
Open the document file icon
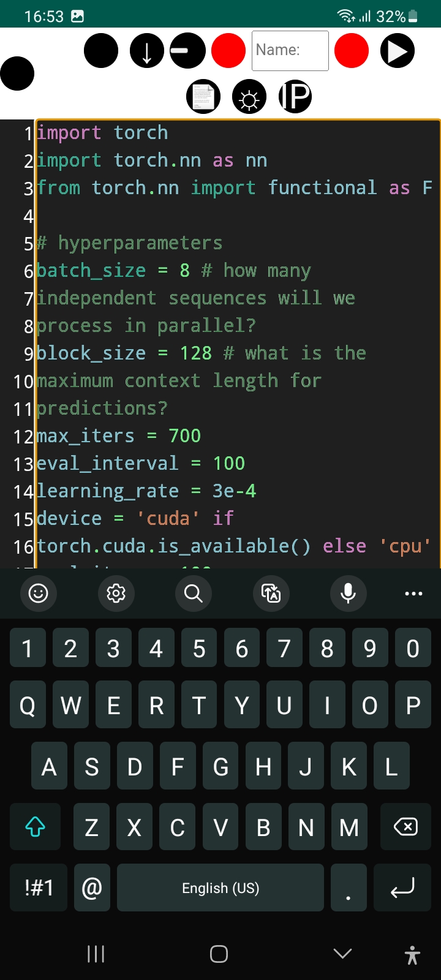click(x=203, y=97)
